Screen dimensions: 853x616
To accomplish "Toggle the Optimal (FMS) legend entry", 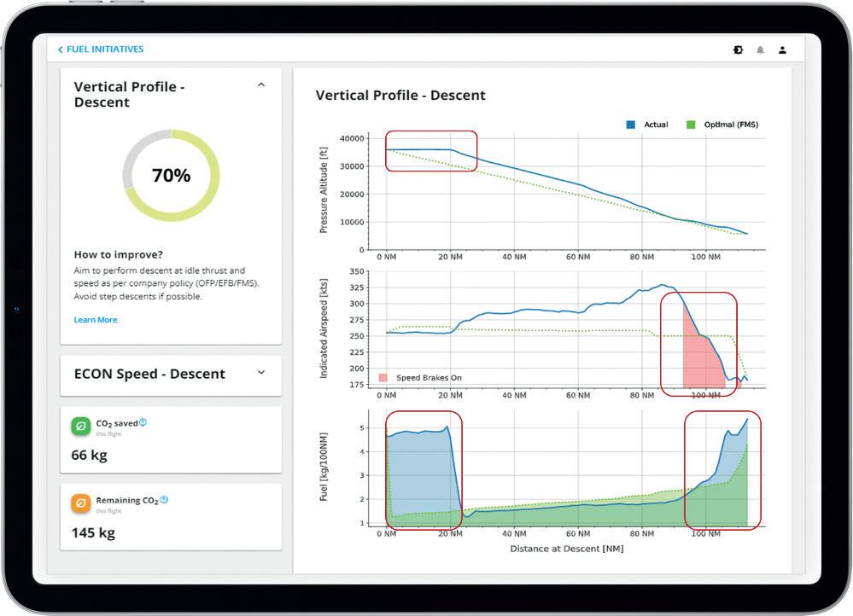I will 722,125.
